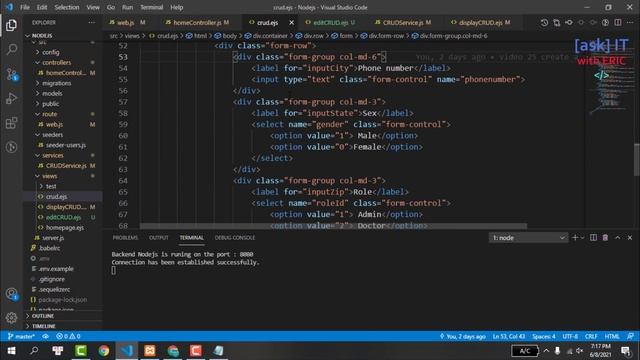Viewport: 640px width, 360px height.
Task: Switch to the PROBLEMS panel tab
Action: tap(125, 238)
